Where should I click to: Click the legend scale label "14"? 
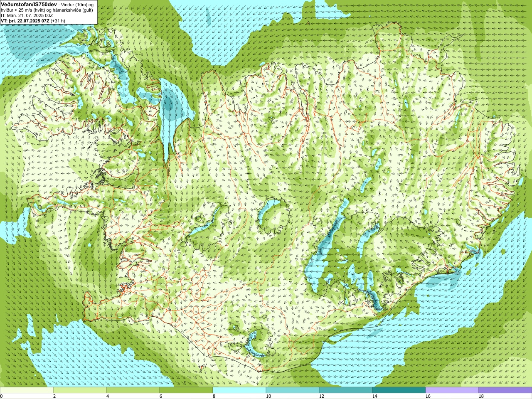click(374, 397)
